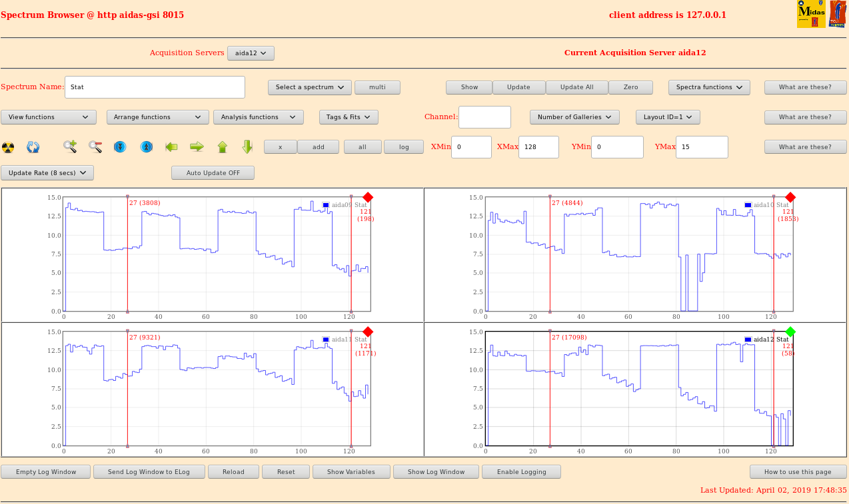This screenshot has width=849, height=504.
Task: Click the blue double down-arrow icon
Action: click(x=120, y=147)
